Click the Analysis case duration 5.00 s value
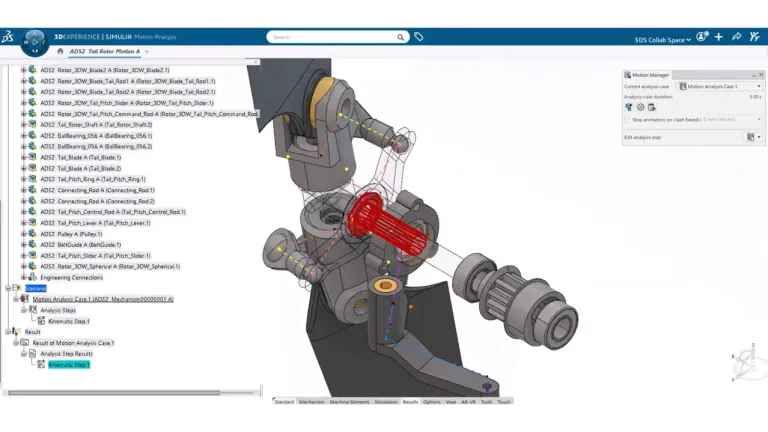The image size is (768, 432). 755,97
